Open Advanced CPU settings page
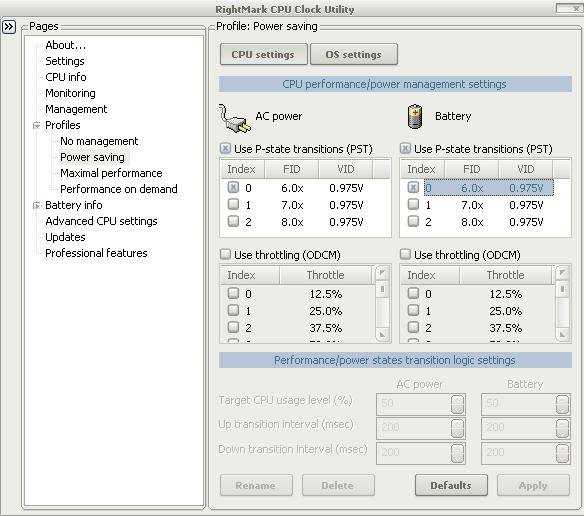Screen dimensions: 586x516 [101, 221]
